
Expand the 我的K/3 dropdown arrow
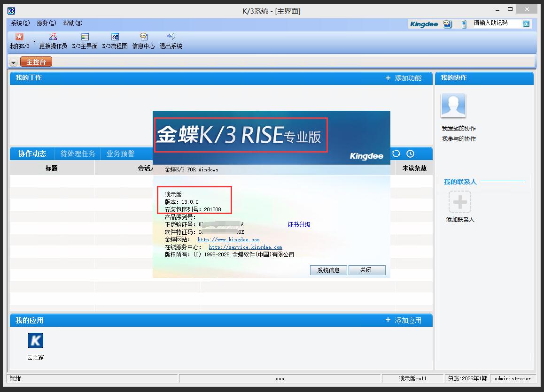pos(34,42)
